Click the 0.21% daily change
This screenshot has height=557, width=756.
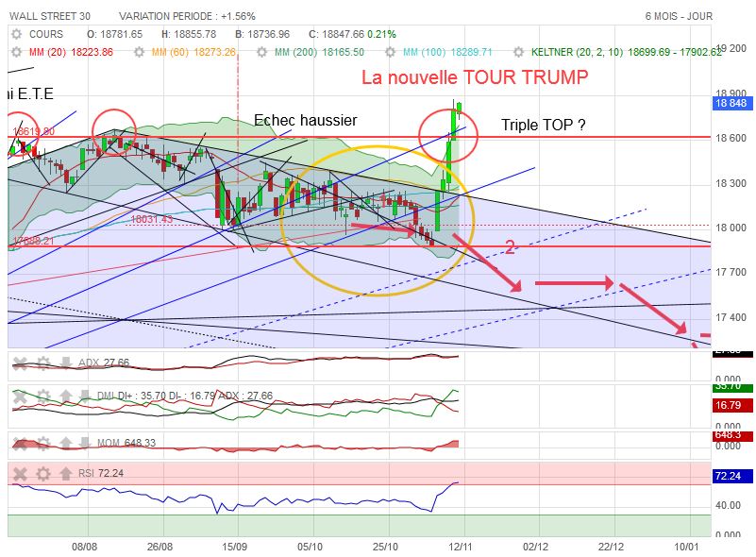point(381,34)
